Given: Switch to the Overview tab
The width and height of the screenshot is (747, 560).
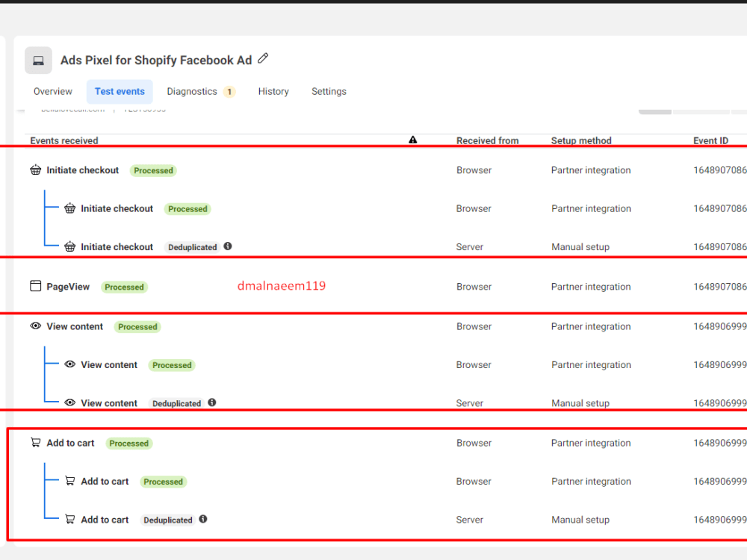Looking at the screenshot, I should [x=52, y=91].
